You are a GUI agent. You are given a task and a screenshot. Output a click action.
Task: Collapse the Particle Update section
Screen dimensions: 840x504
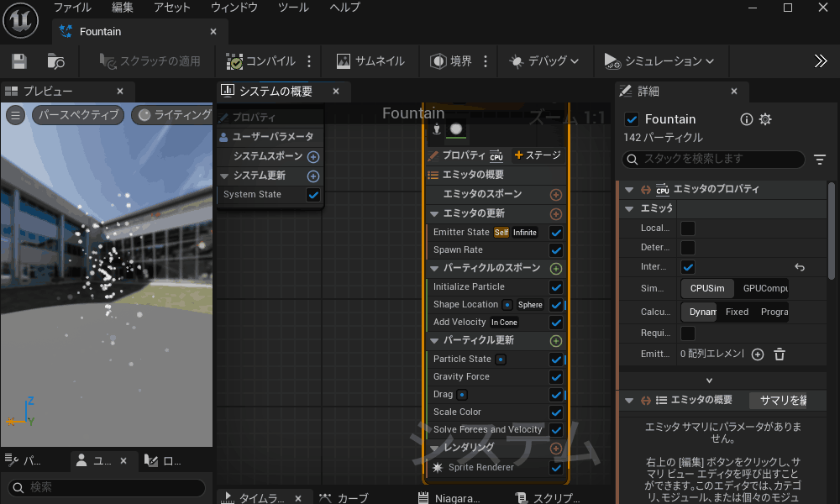point(434,341)
